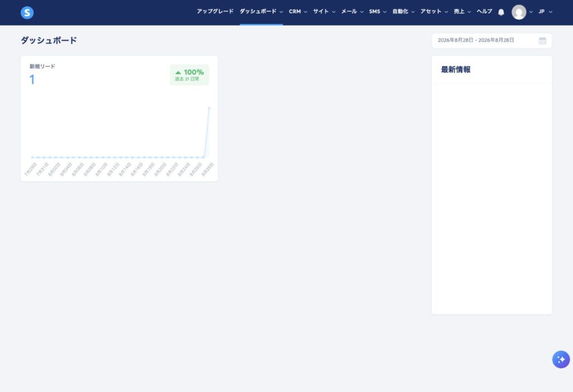This screenshot has height=392, width=573.
Task: Expand the 自動化 dropdown chevron
Action: [x=412, y=12]
